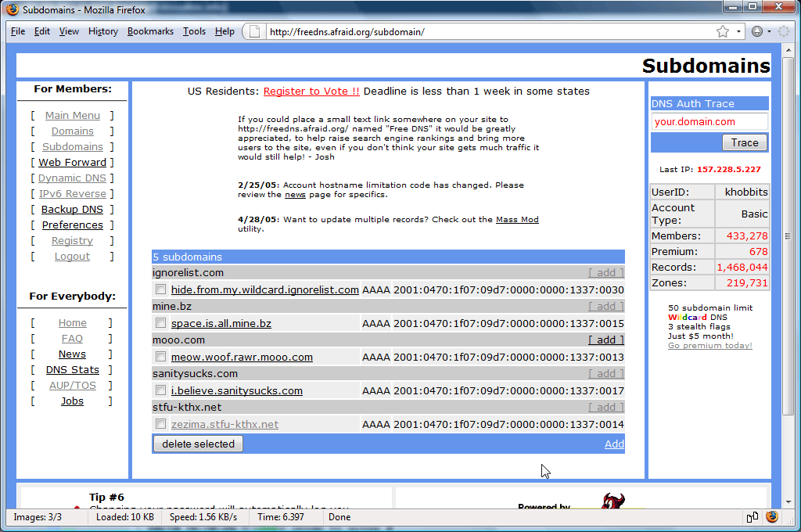Click the Firefox logo in title bar
This screenshot has width=801, height=532.
click(13, 9)
